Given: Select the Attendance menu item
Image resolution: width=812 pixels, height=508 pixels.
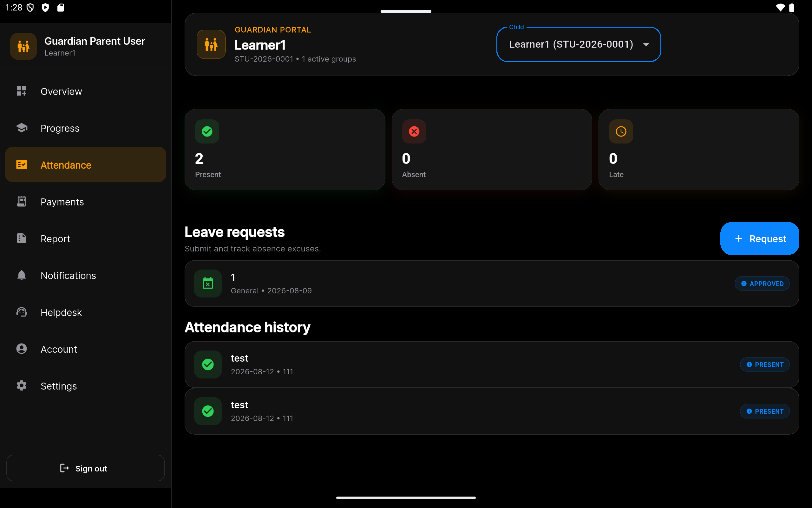Looking at the screenshot, I should [x=86, y=165].
